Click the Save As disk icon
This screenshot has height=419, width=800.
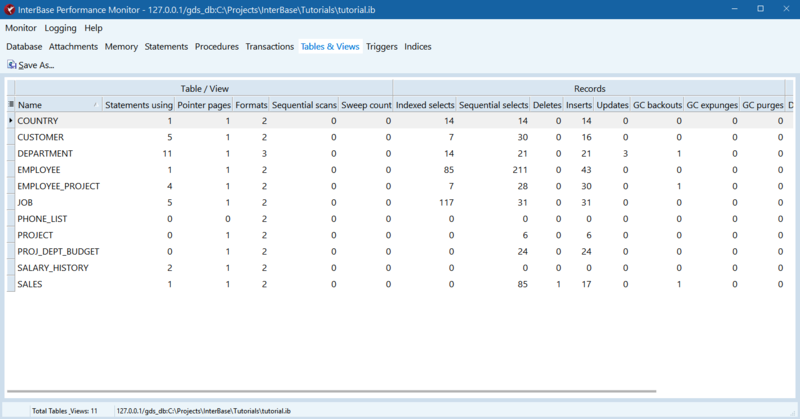tap(11, 65)
